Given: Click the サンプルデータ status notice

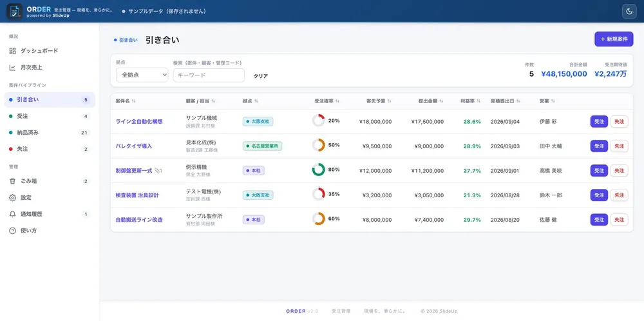Looking at the screenshot, I should pos(164,11).
